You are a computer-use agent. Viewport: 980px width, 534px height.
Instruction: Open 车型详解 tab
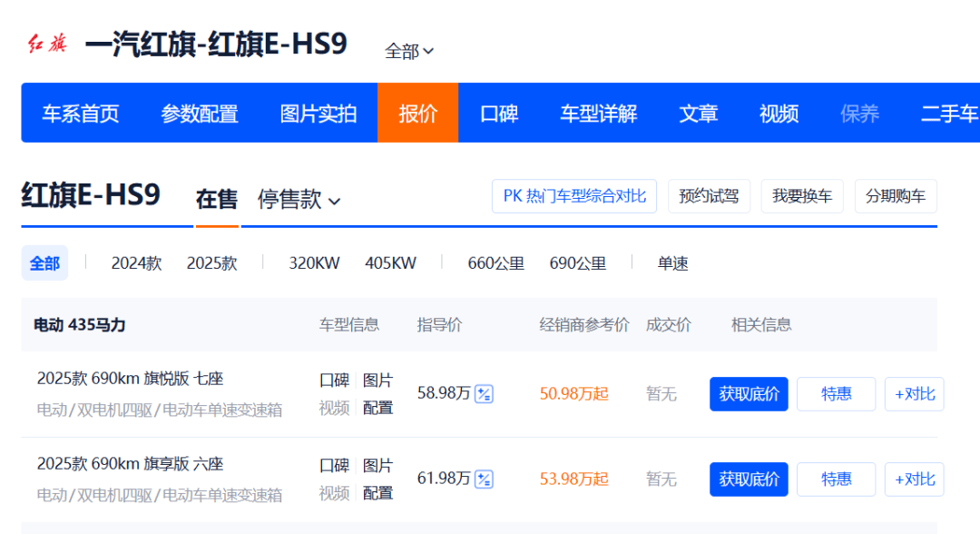[598, 114]
